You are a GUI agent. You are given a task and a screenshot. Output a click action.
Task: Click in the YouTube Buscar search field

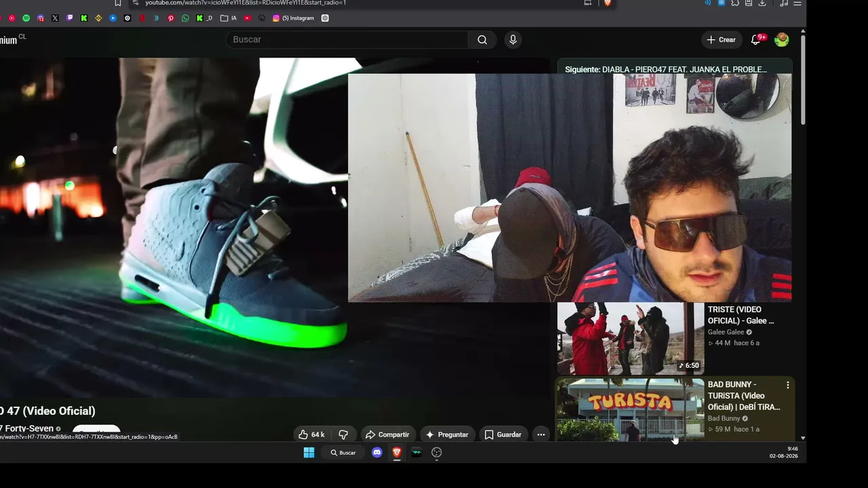pos(347,40)
